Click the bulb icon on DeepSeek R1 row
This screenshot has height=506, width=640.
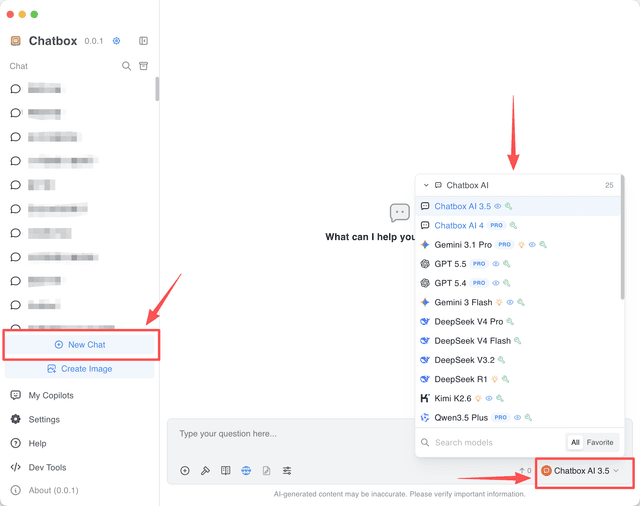(495, 379)
